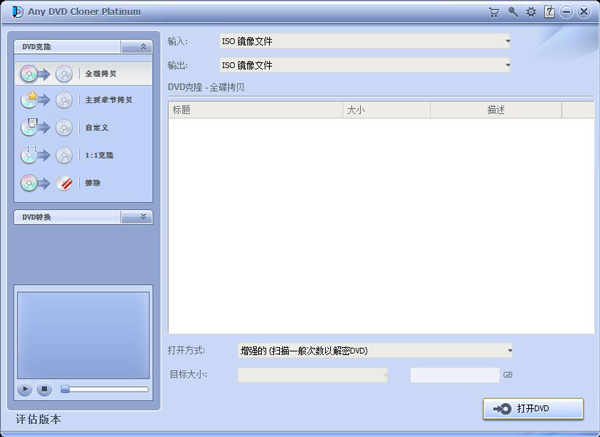Click the DVD转换 panel header title
Screen dimensions: 600x437
(36, 217)
